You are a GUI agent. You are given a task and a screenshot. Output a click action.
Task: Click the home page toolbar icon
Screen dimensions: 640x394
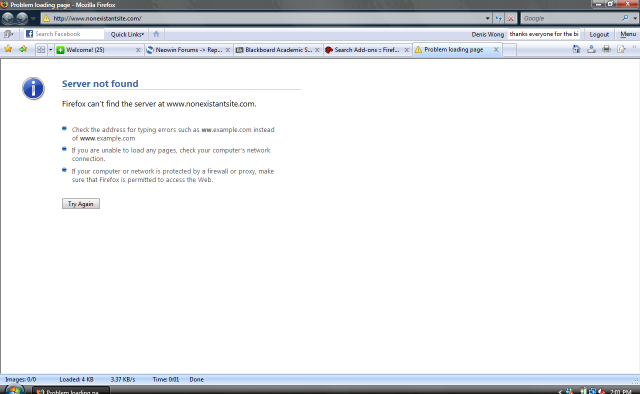click(x=576, y=49)
